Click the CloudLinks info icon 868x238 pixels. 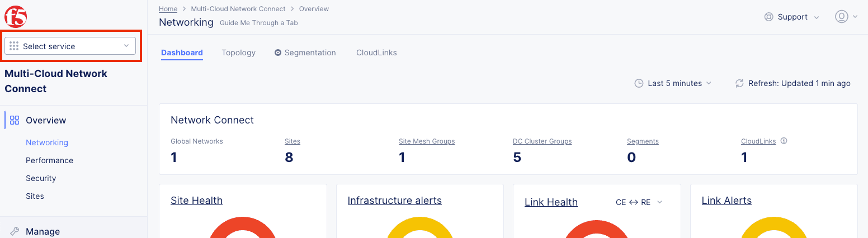click(x=784, y=141)
